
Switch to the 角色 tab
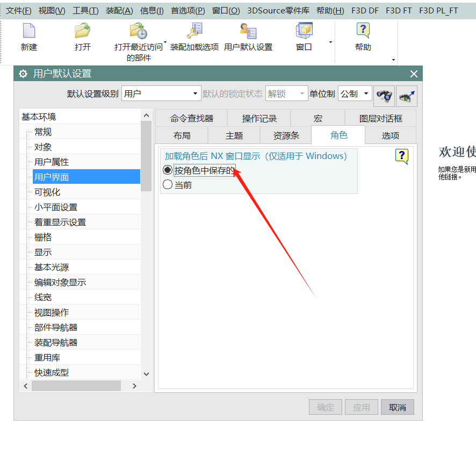[338, 135]
